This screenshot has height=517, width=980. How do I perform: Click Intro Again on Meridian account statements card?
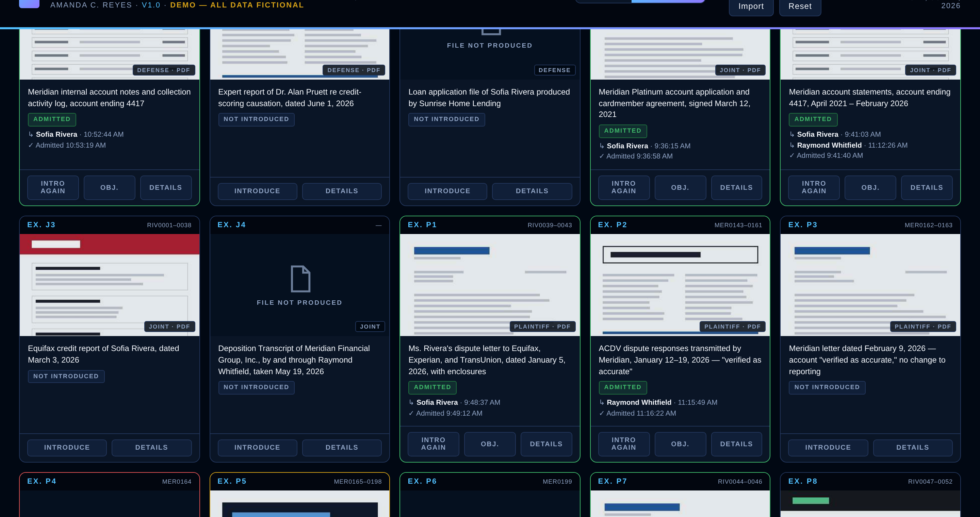(x=814, y=187)
